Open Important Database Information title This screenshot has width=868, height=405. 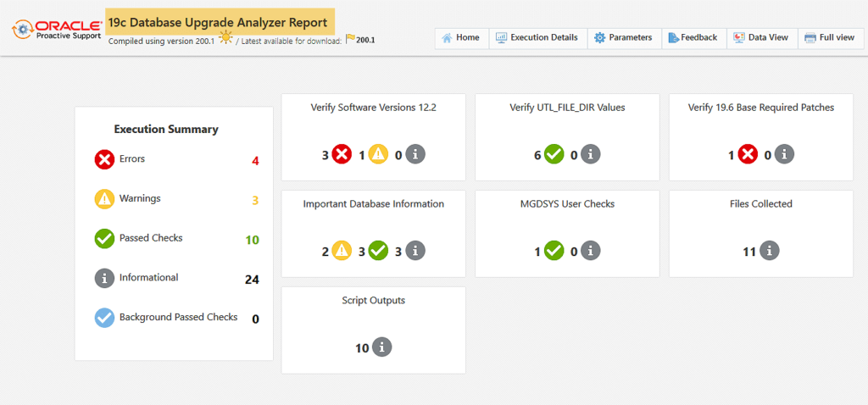374,204
